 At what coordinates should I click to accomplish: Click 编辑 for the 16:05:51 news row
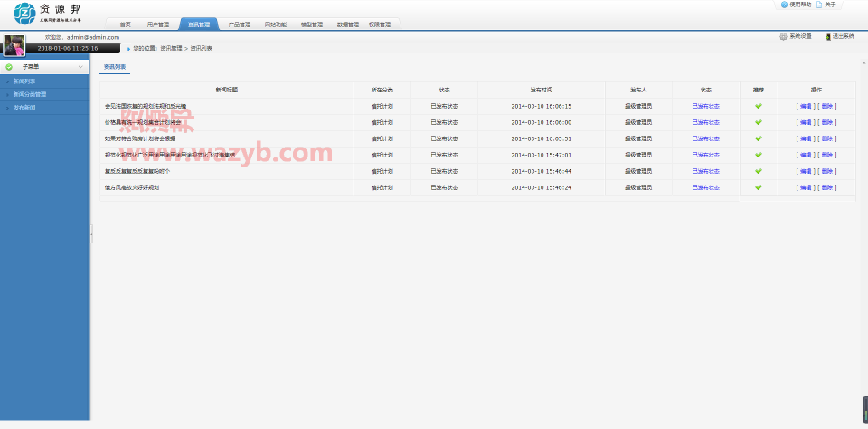point(806,138)
